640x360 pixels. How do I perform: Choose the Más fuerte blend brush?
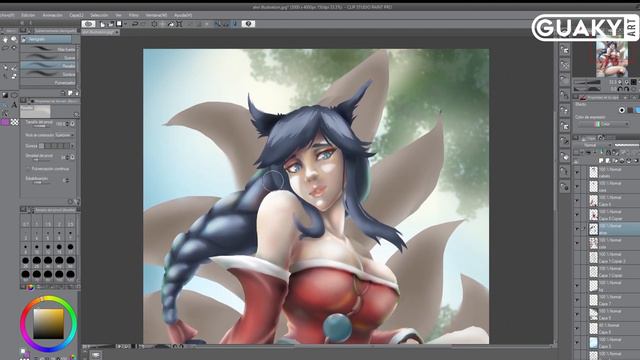(48, 49)
